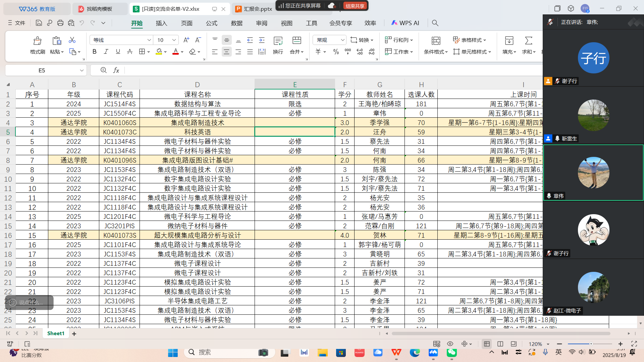Image resolution: width=644 pixels, height=362 pixels.
Task: Click the Format Painter icon
Action: point(37,41)
